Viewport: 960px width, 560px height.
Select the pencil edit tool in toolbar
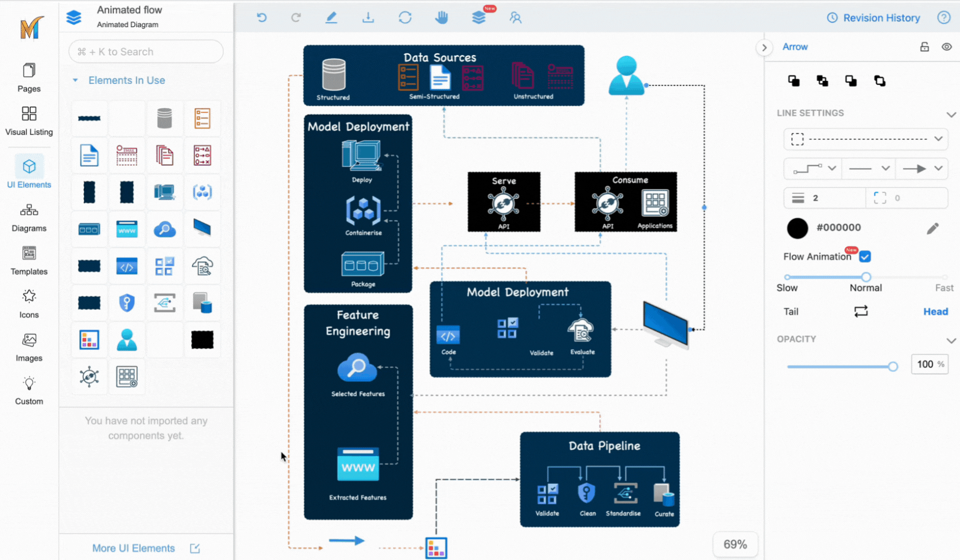click(x=331, y=18)
